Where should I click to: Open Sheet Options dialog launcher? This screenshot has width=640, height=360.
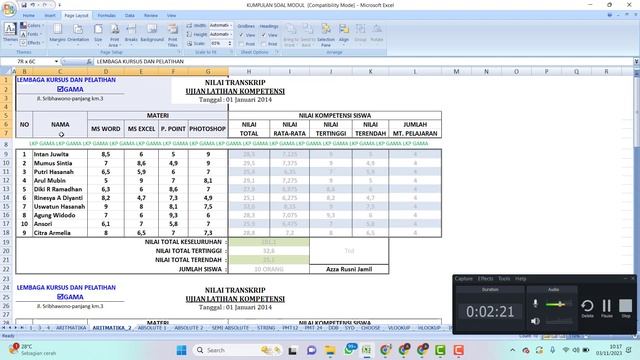pyautogui.click(x=277, y=52)
